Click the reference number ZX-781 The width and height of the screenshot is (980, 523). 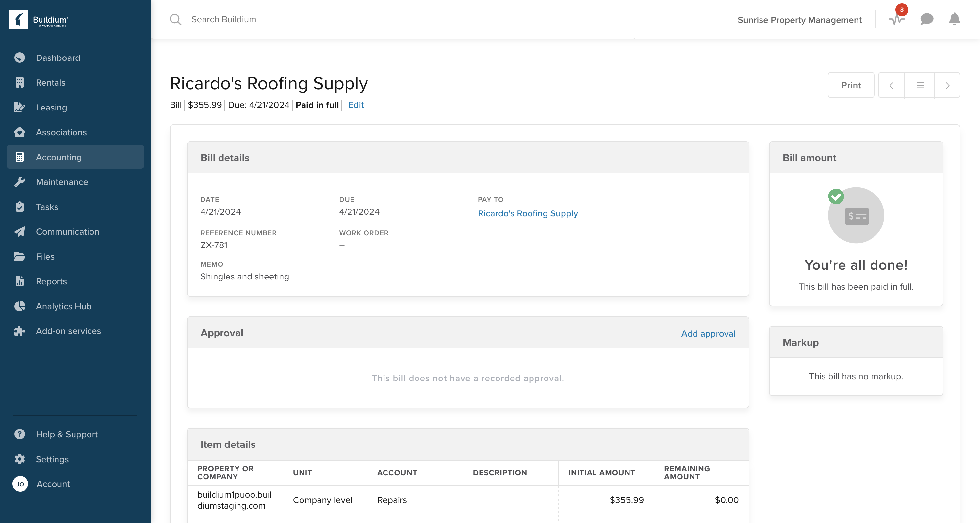(214, 245)
